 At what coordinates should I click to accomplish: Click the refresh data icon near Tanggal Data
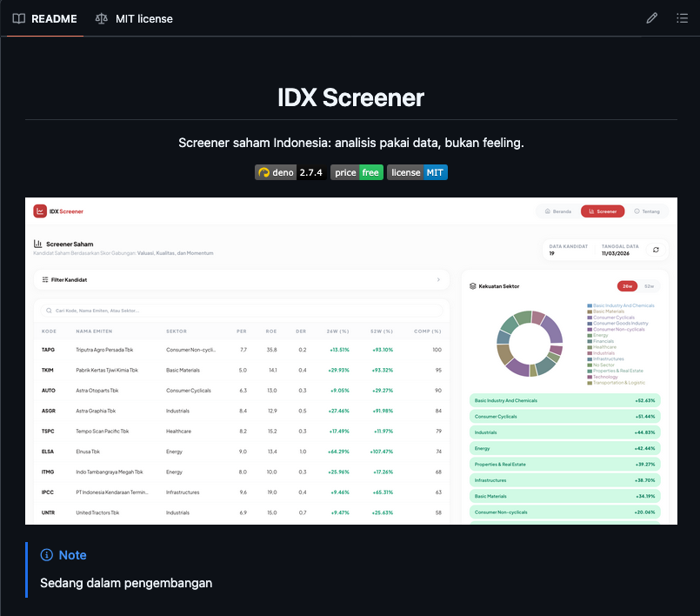[656, 250]
